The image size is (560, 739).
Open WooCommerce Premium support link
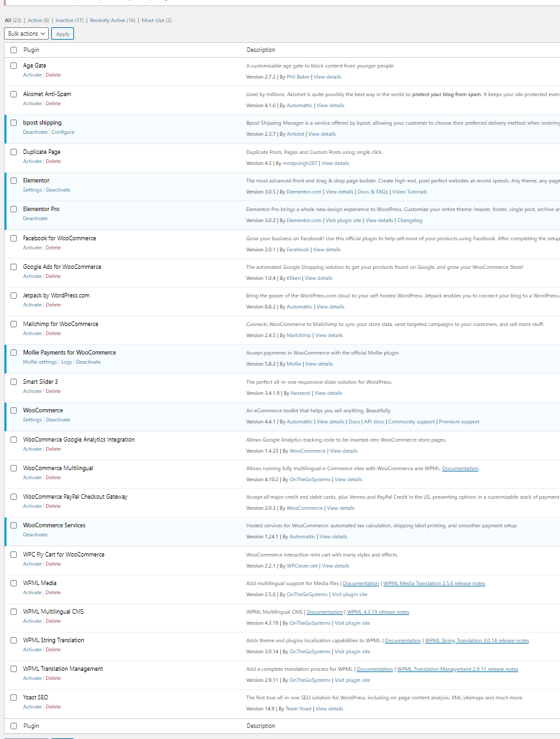459,422
